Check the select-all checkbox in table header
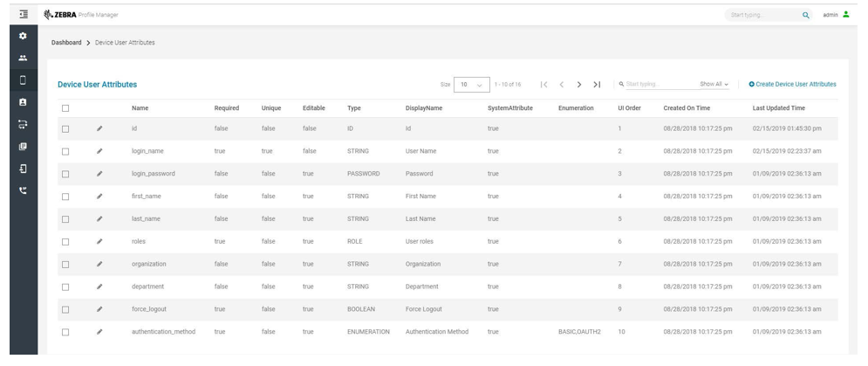868x366 pixels. coord(65,108)
